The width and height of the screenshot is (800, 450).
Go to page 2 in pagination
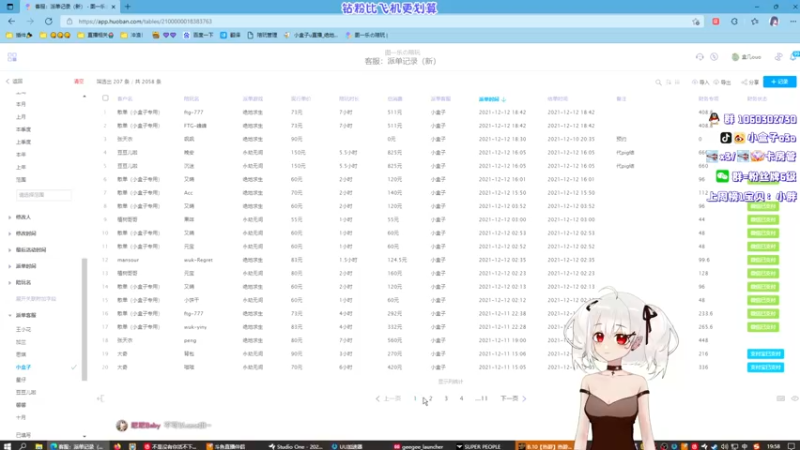(x=431, y=398)
